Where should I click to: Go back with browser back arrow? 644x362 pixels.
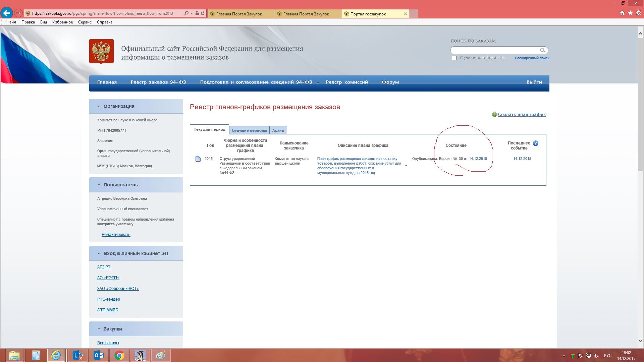pos(7,13)
